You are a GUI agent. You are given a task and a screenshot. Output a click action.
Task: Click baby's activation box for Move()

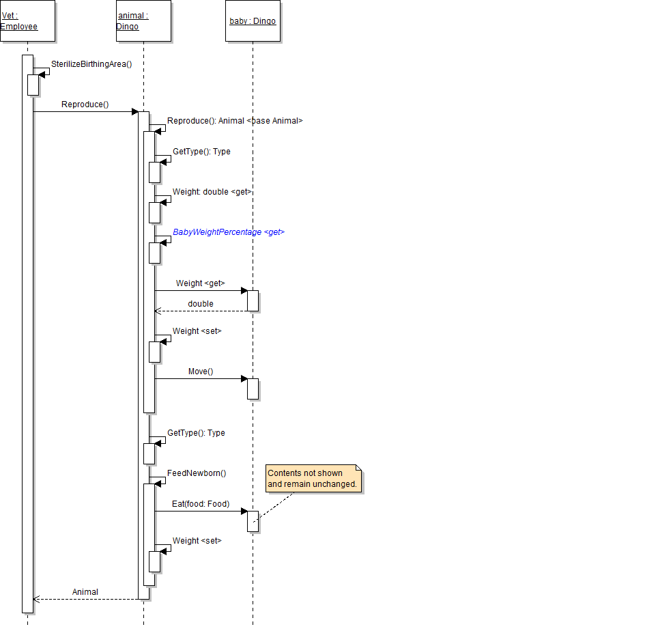click(253, 389)
